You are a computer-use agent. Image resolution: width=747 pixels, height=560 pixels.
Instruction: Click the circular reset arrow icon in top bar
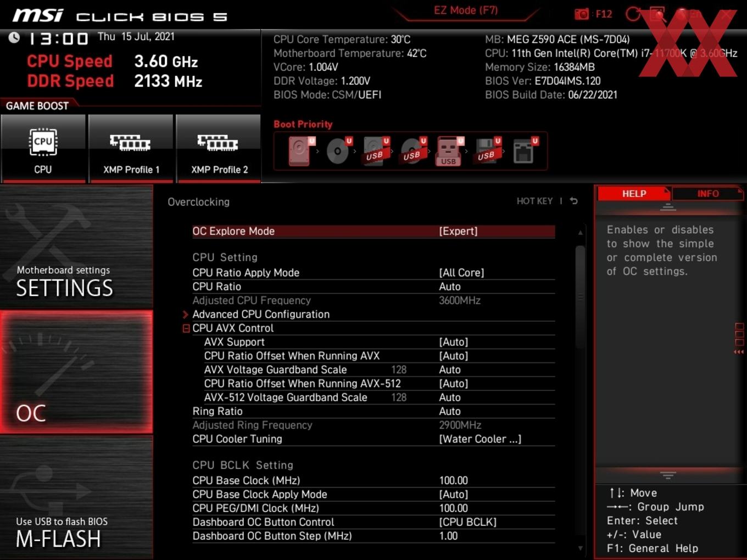[x=633, y=14]
